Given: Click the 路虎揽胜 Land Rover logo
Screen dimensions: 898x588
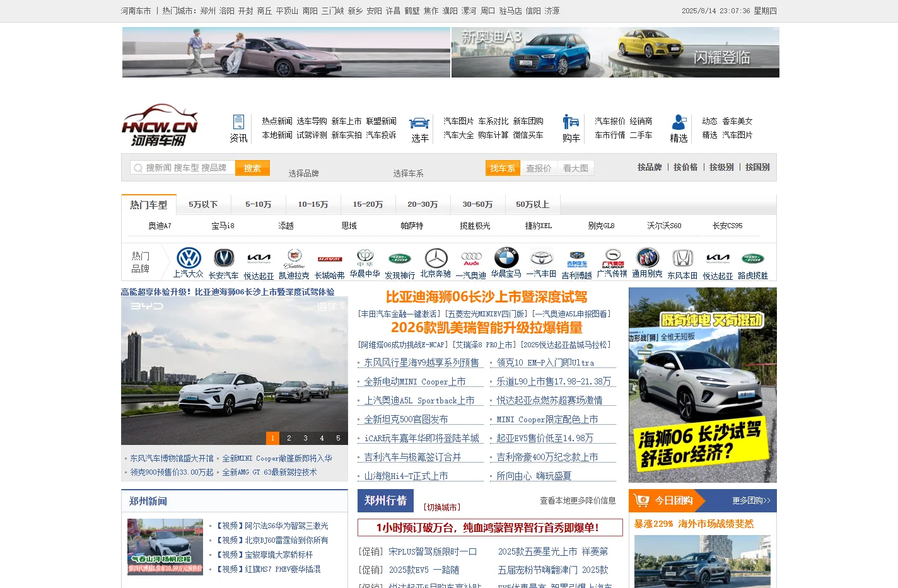Looking at the screenshot, I should 753,258.
